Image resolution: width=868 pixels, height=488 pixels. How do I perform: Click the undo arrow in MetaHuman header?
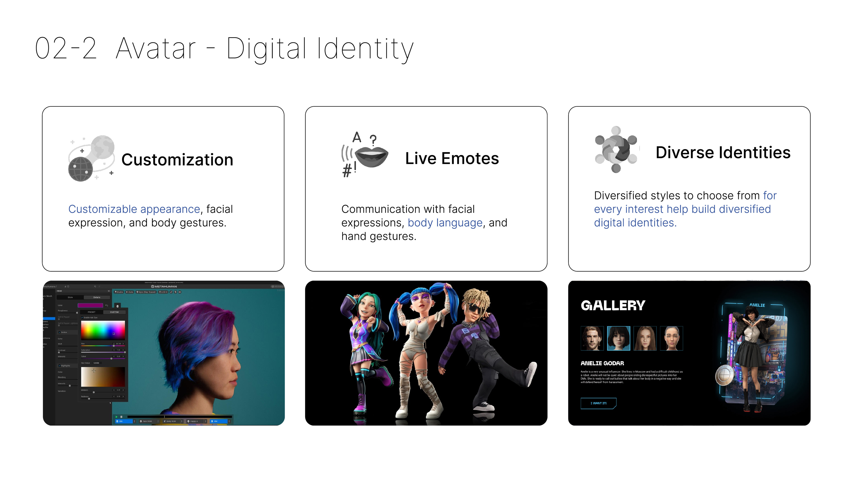coord(95,287)
